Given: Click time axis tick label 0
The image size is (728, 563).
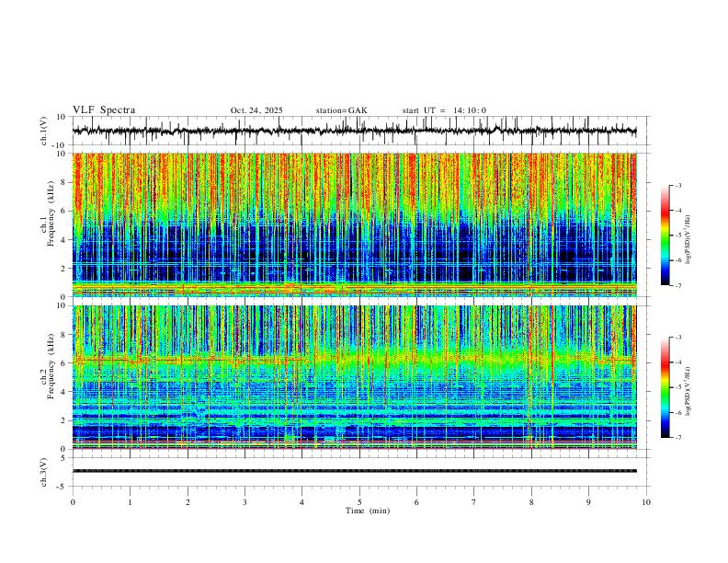Looking at the screenshot, I should (73, 502).
